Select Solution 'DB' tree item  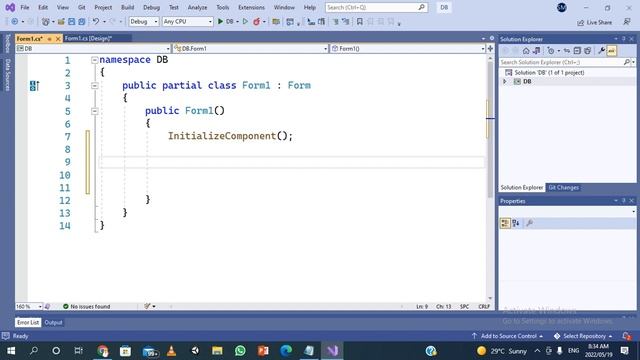click(x=549, y=72)
